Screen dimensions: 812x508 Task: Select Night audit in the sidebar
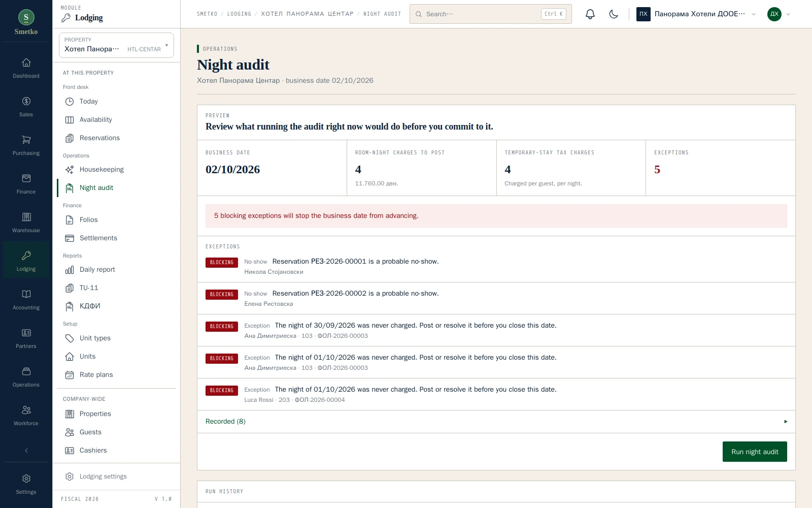tap(116, 188)
